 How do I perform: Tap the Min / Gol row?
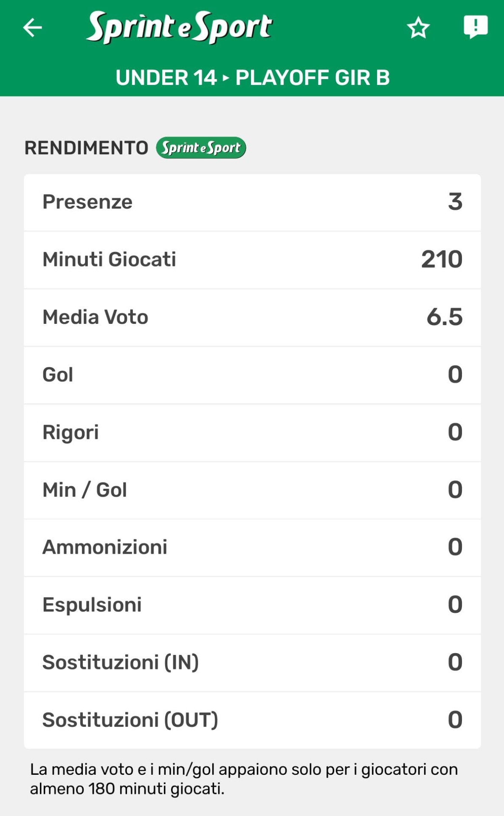point(252,490)
